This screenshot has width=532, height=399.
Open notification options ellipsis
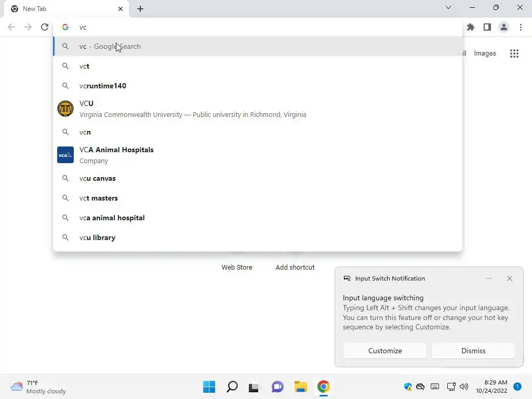pyautogui.click(x=488, y=278)
